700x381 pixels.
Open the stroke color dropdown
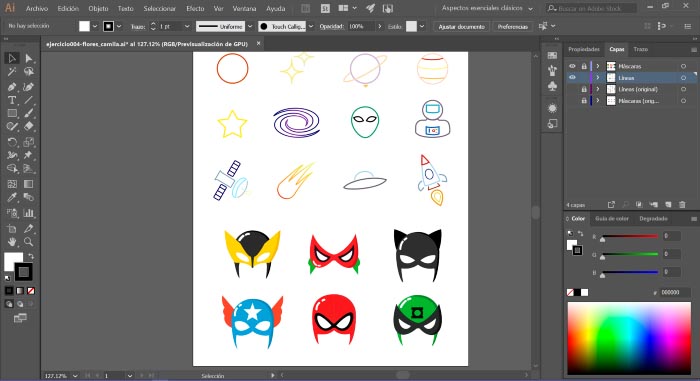pyautogui.click(x=119, y=26)
